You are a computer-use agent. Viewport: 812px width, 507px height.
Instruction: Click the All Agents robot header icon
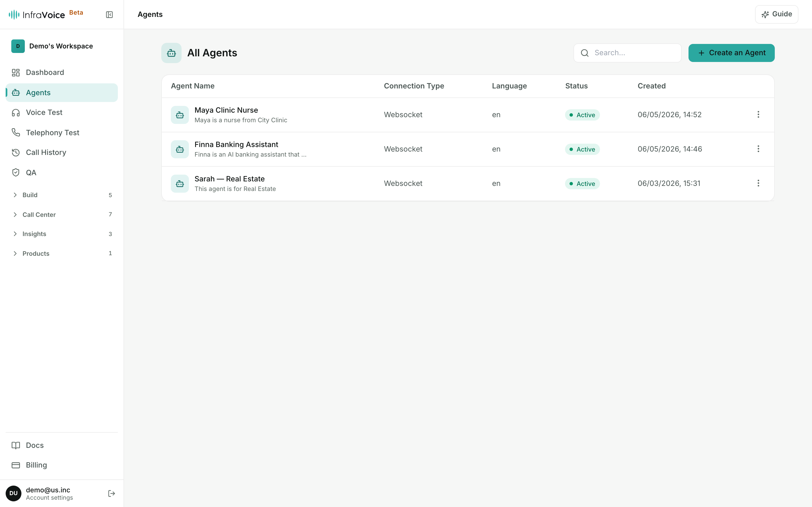[171, 53]
